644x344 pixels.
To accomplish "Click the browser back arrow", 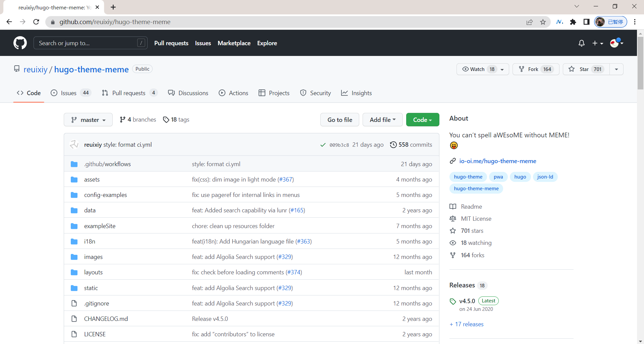I will coord(9,22).
